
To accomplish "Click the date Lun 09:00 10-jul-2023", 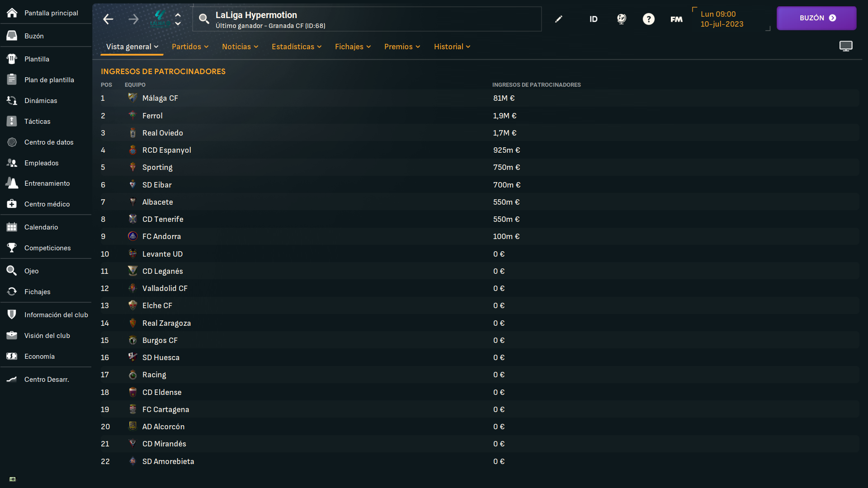I will 722,19.
